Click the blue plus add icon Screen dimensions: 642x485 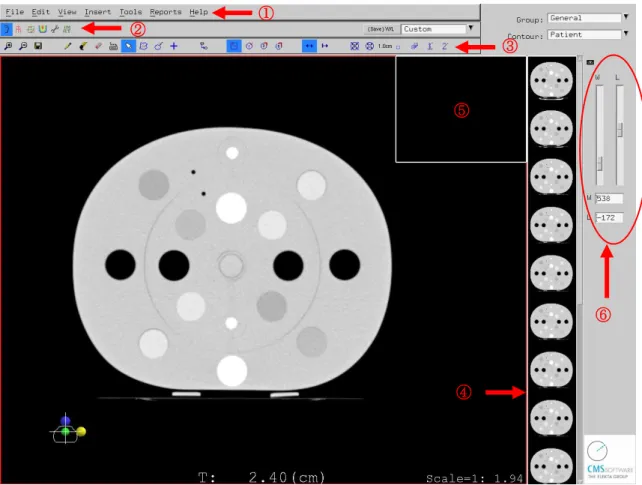pos(174,46)
